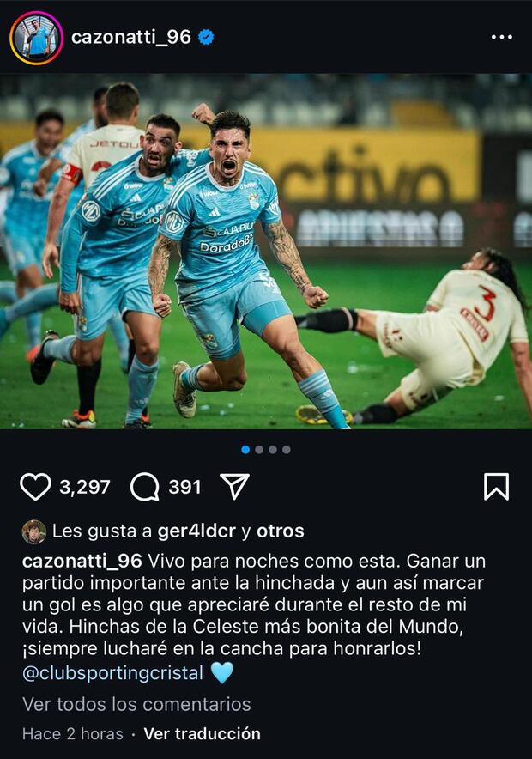532x759 pixels.
Task: Share post with the paper plane icon
Action: (234, 486)
